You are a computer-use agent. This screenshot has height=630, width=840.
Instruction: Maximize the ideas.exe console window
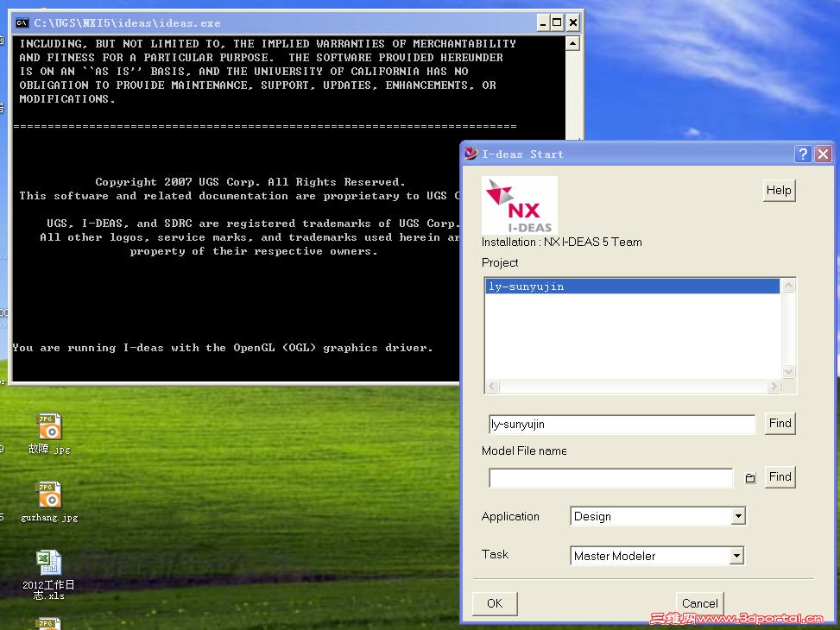tap(557, 23)
